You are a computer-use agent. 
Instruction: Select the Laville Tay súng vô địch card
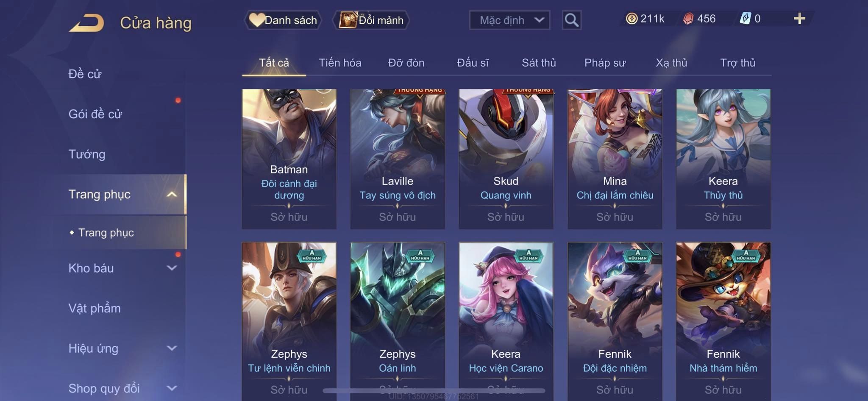pos(398,159)
